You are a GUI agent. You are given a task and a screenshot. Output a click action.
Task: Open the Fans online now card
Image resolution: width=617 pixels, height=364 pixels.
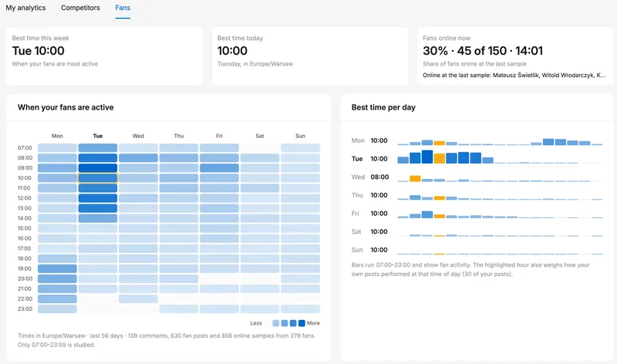pos(515,56)
